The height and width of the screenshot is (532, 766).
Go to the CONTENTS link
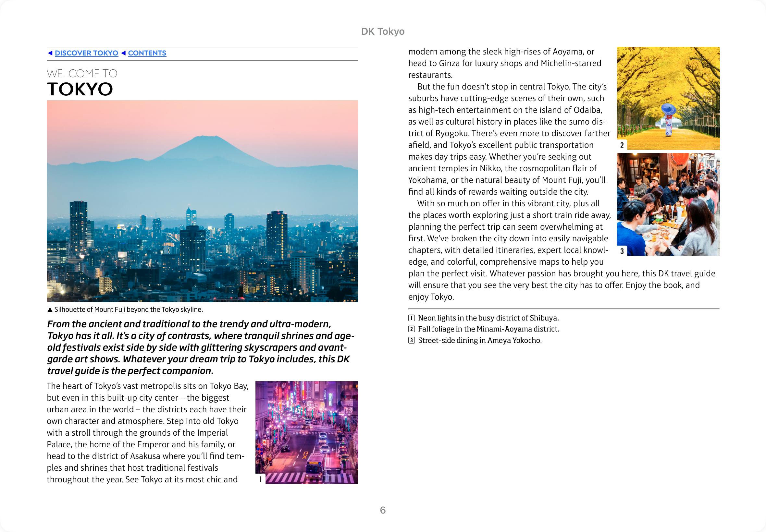pyautogui.click(x=147, y=53)
